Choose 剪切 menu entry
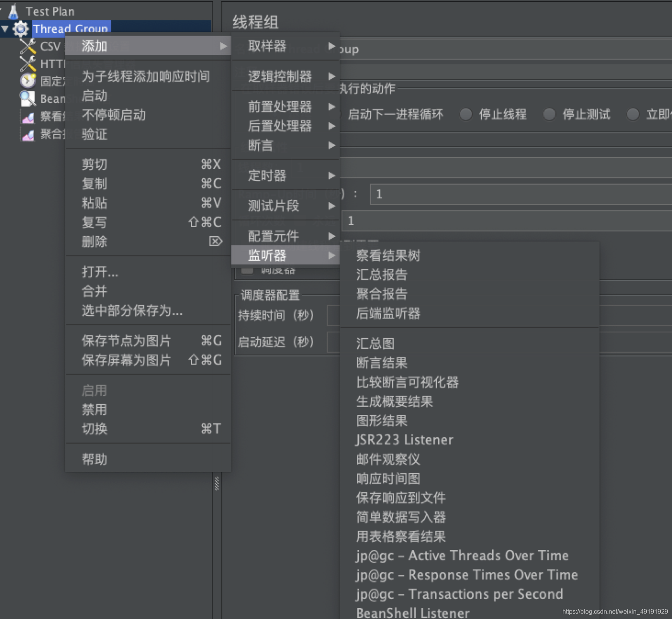 click(148, 164)
